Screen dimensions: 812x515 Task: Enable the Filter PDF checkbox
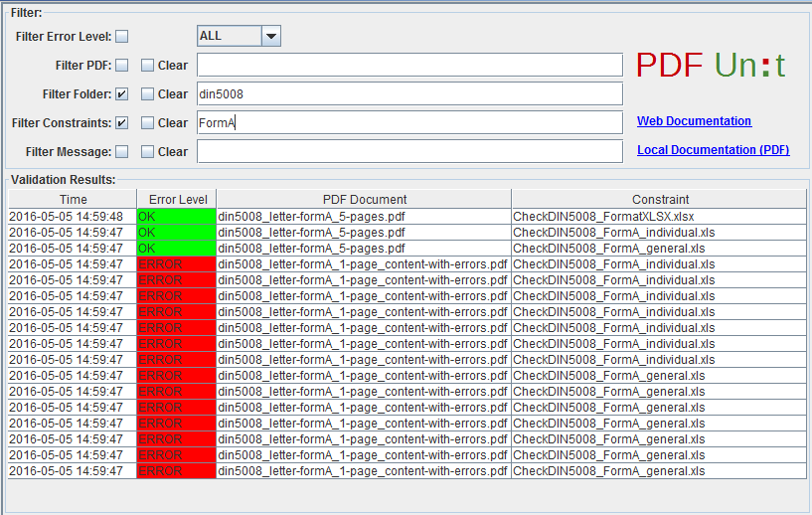121,66
